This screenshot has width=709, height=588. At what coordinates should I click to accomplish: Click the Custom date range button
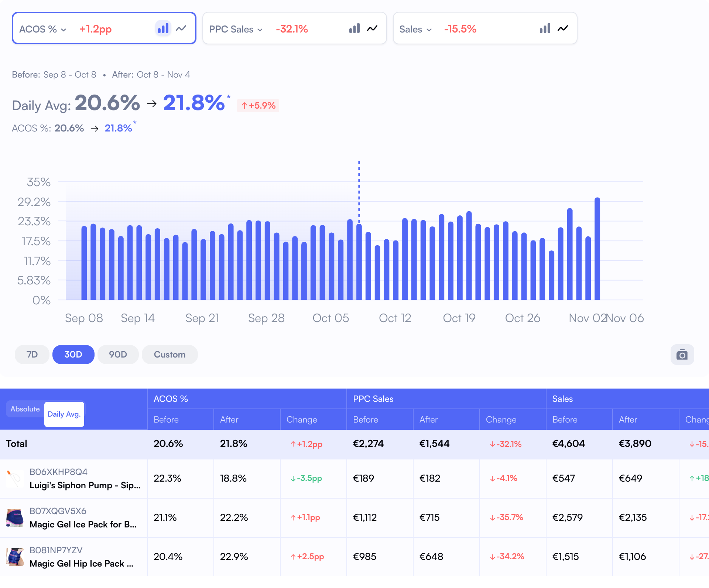(x=169, y=355)
